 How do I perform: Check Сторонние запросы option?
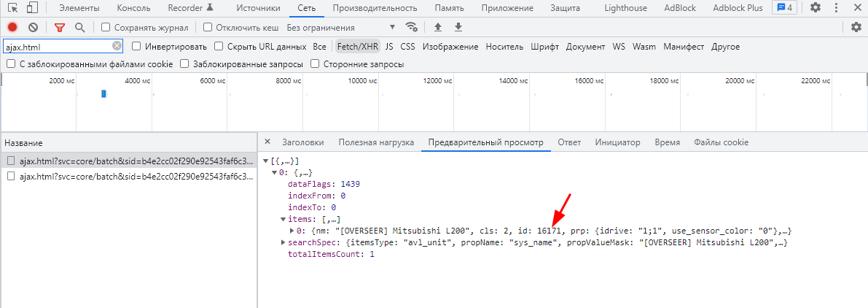[x=315, y=64]
